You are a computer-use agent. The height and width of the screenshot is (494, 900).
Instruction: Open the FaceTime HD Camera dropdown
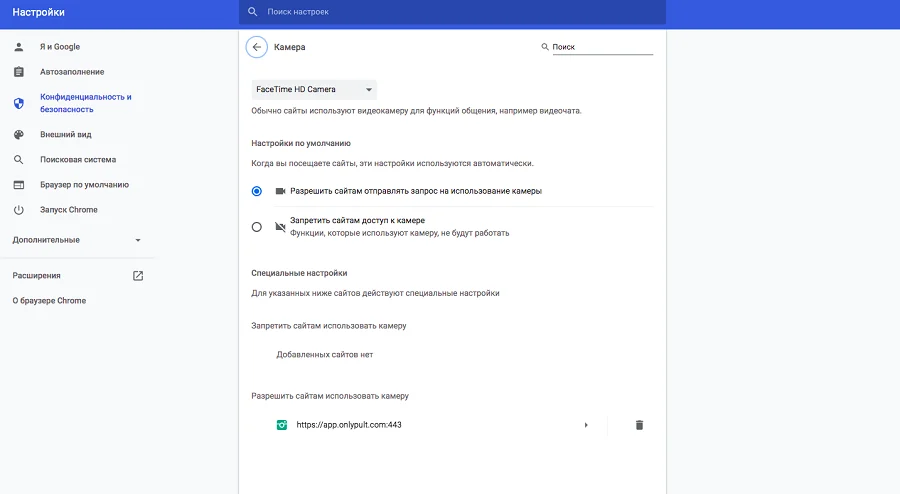(313, 90)
